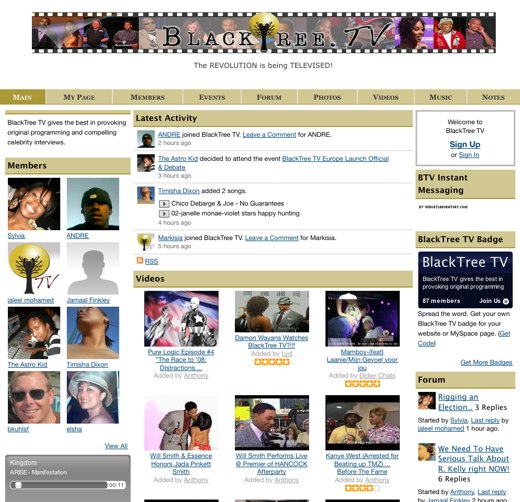Click Sylvia name link under photo
Screen dimensions: 520x502
coord(16,236)
